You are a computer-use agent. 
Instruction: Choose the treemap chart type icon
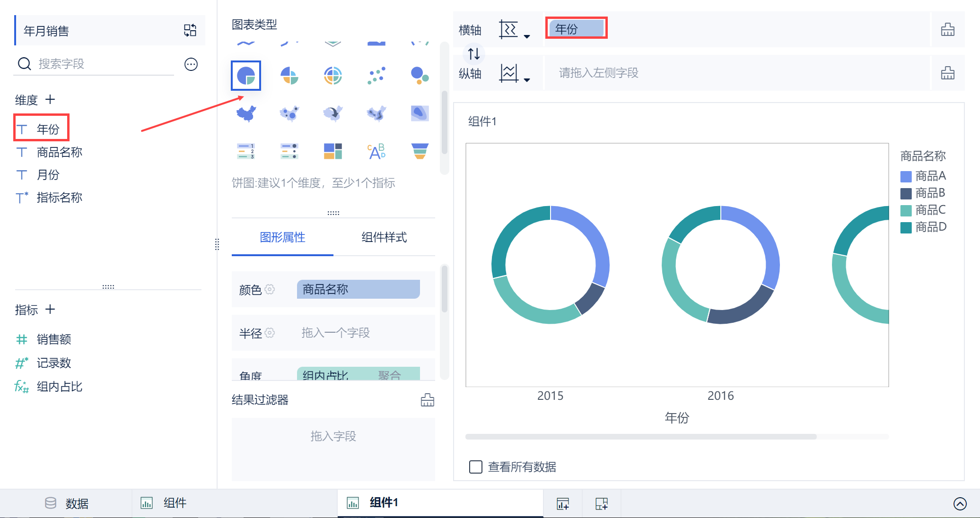333,151
